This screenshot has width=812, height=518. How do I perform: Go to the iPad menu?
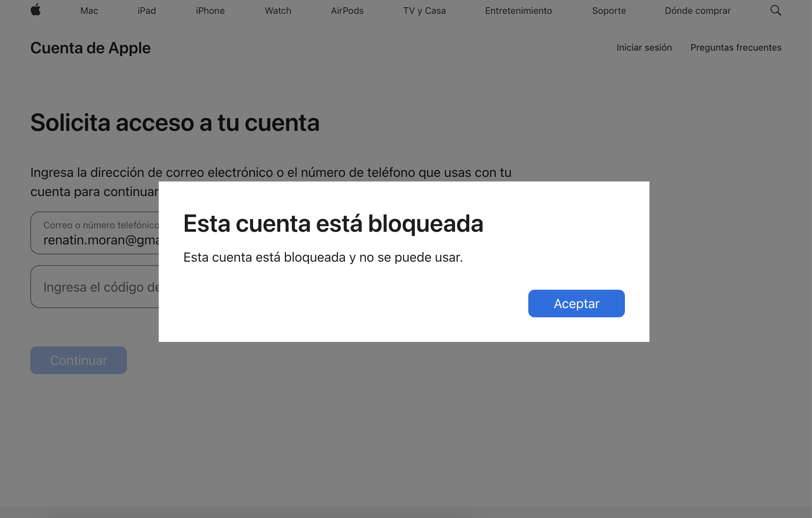pyautogui.click(x=146, y=11)
